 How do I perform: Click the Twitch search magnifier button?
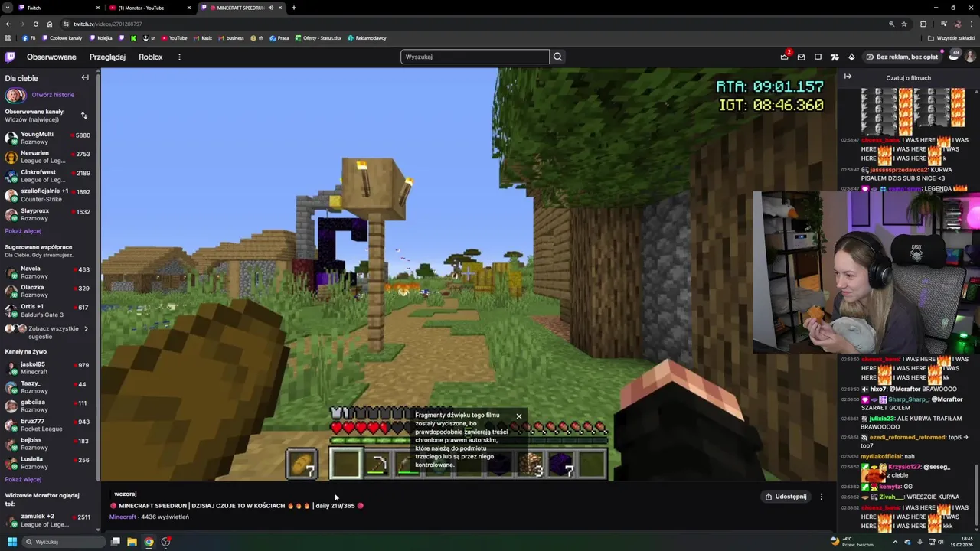click(557, 57)
